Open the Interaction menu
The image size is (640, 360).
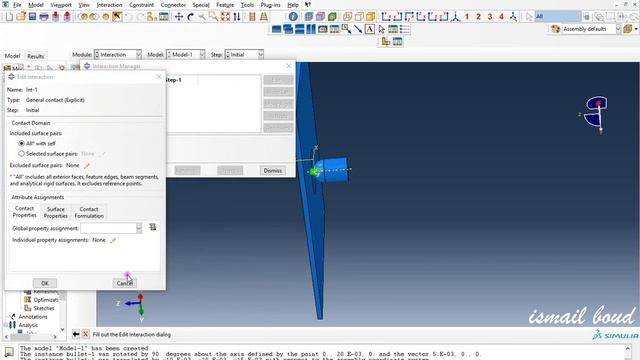point(109,5)
